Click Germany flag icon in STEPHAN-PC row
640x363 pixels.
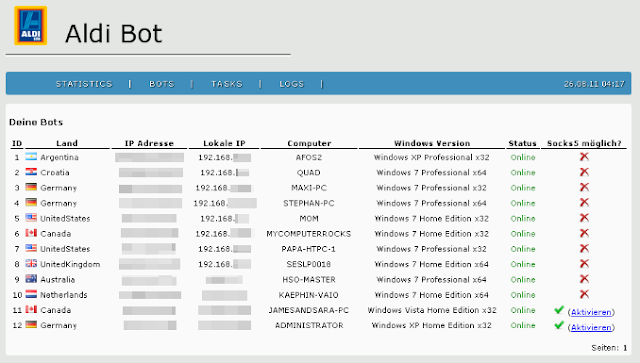31,202
